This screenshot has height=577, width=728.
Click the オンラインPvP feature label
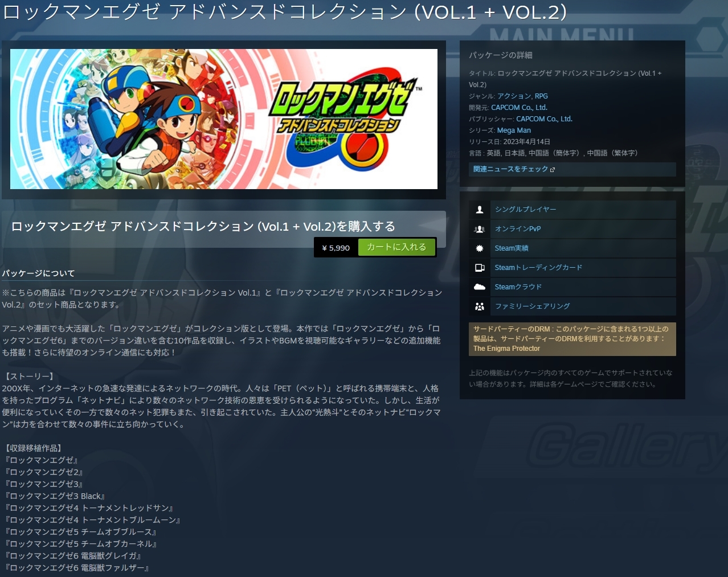(517, 229)
